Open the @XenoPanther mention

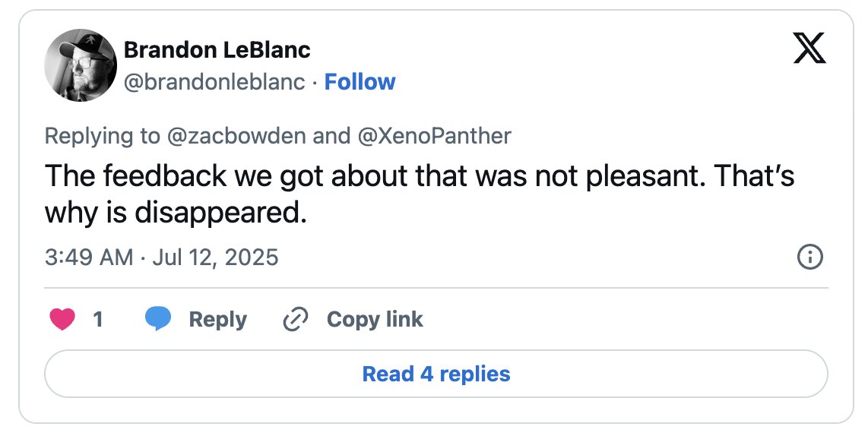(x=435, y=135)
